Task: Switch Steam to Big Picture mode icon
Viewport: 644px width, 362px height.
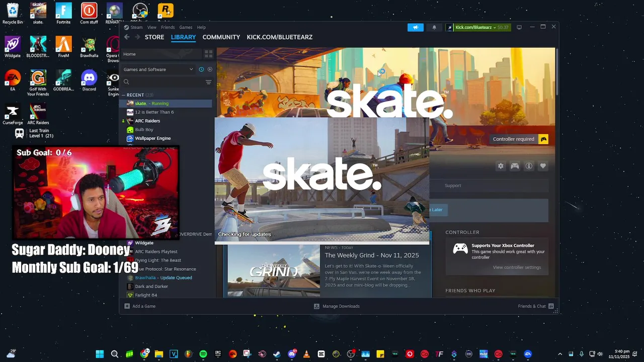Action: tap(519, 27)
